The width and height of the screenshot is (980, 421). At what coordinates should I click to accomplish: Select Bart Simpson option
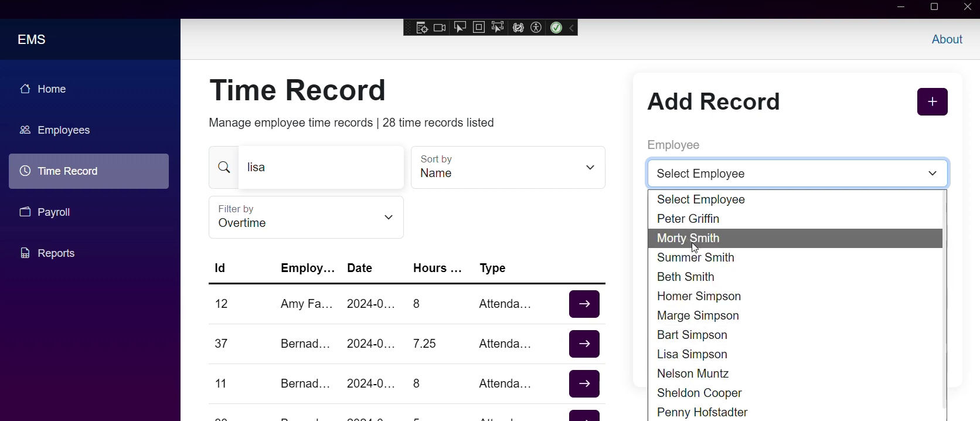[x=795, y=335]
